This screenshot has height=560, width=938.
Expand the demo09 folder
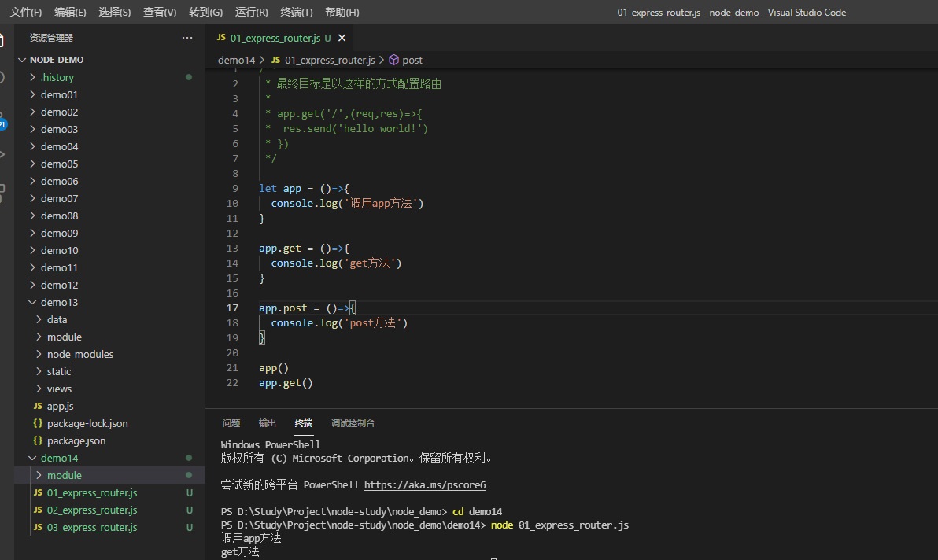[32, 233]
